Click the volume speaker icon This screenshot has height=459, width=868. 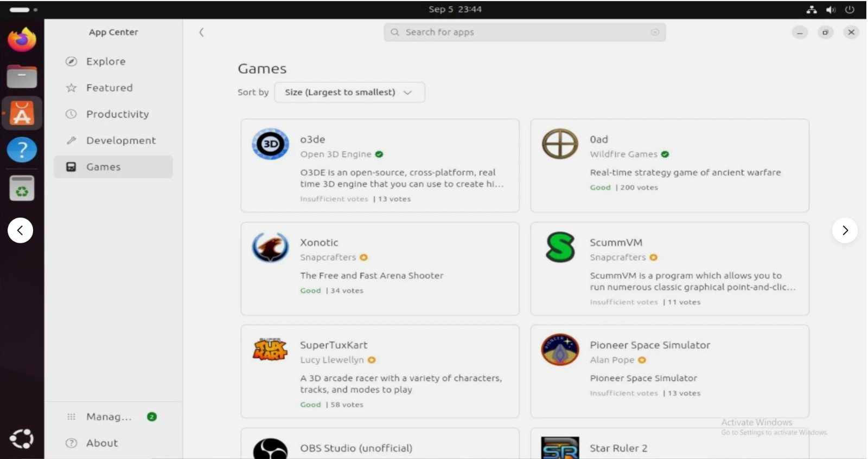[831, 9]
